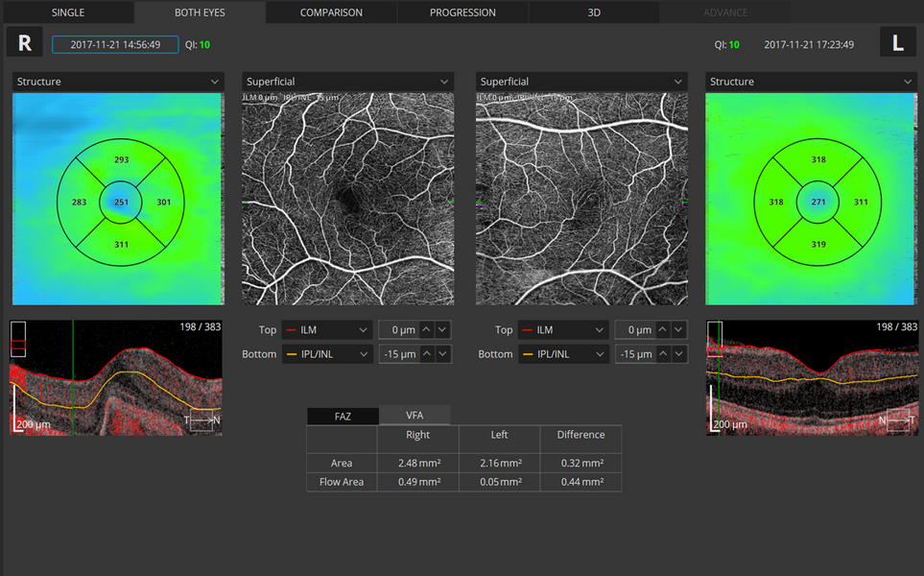Open the PROGRESSION tab
This screenshot has width=924, height=576.
coord(462,12)
